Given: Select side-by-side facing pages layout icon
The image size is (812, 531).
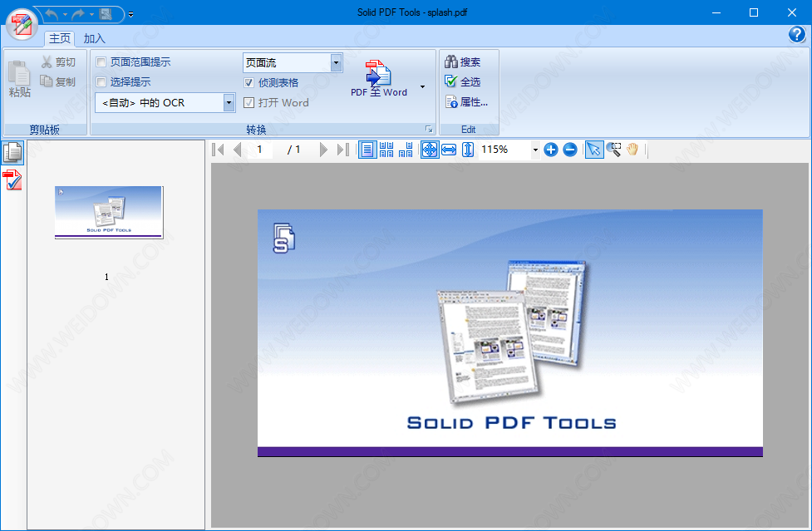Looking at the screenshot, I should click(406, 150).
